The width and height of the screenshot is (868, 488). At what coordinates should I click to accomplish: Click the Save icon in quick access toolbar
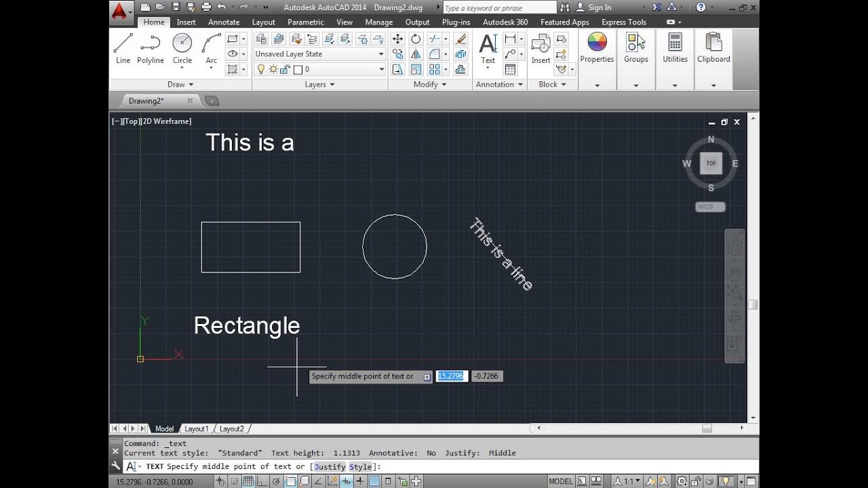pos(176,7)
